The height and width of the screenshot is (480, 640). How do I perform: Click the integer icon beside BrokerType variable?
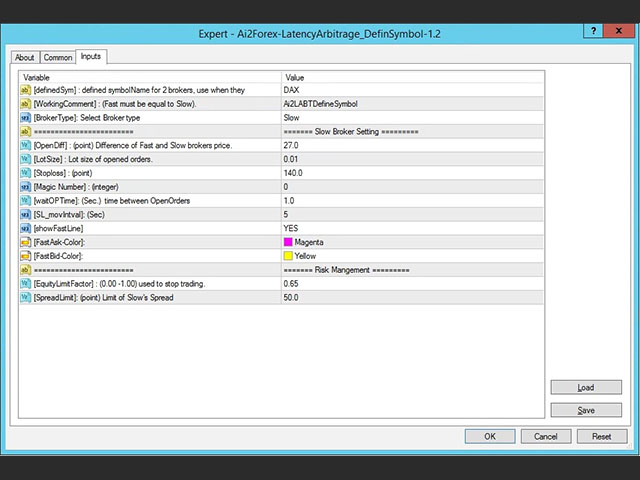click(x=25, y=118)
